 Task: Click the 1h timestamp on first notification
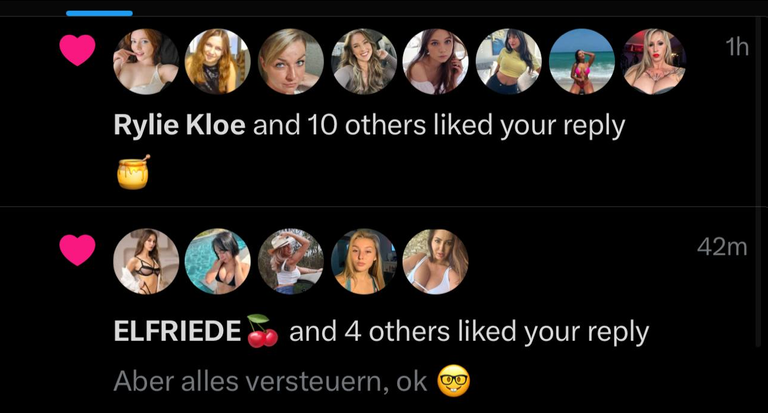737,47
